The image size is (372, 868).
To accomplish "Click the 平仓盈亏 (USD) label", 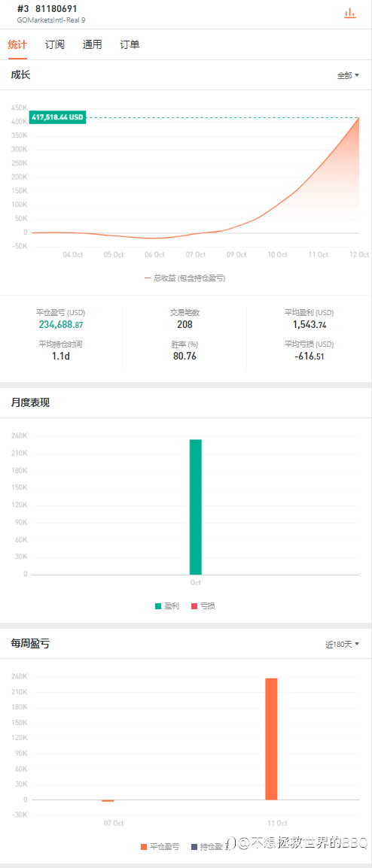I will click(61, 312).
